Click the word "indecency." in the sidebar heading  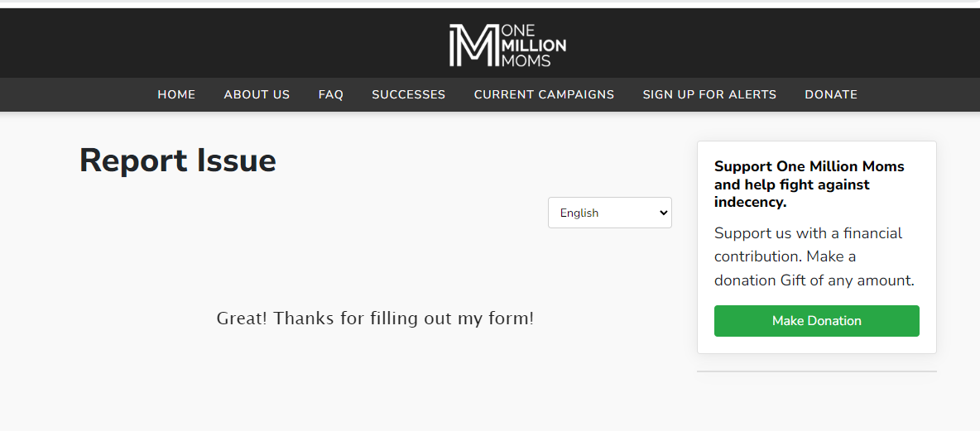[750, 202]
